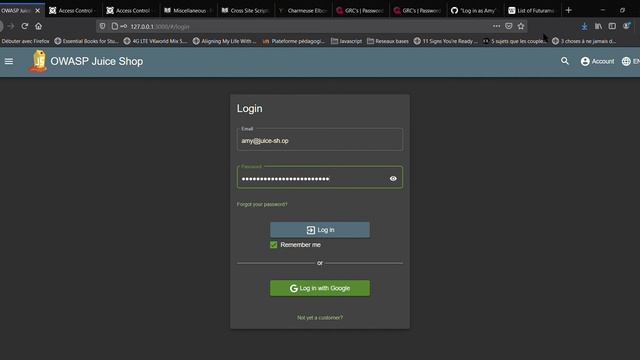
Task: Open the Firefox downloads arrow
Action: 584,26
